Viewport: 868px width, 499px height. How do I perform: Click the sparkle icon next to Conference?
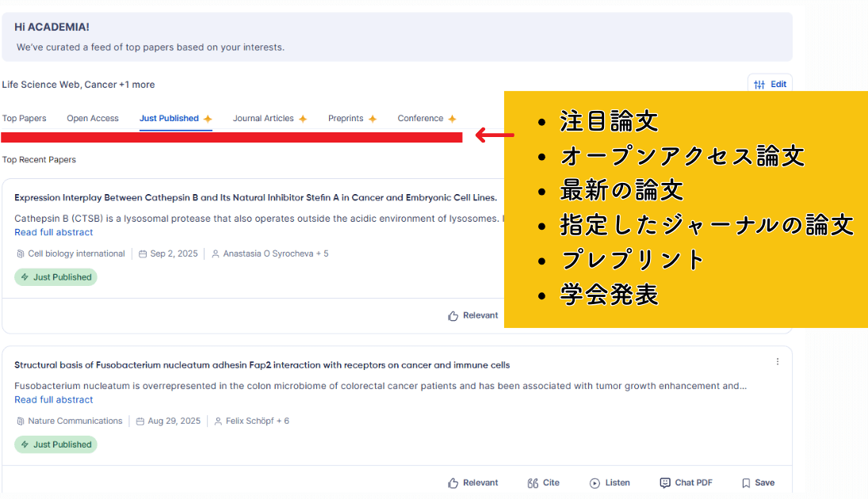tap(453, 119)
